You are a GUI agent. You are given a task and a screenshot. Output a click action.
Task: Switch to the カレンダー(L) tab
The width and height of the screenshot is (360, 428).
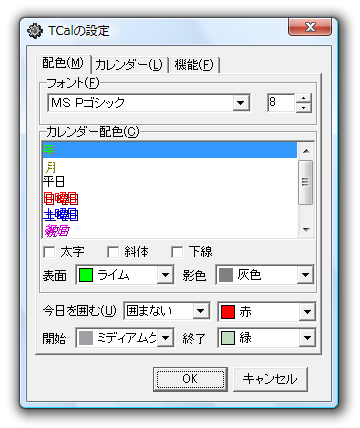[x=129, y=65]
